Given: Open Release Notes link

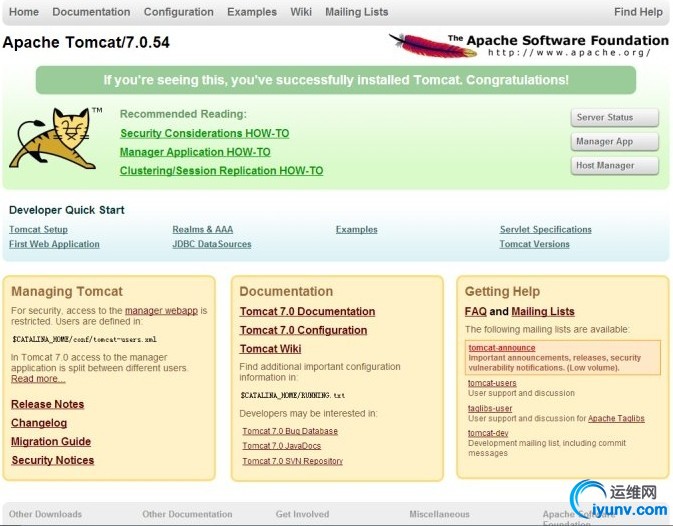Looking at the screenshot, I should [48, 404].
